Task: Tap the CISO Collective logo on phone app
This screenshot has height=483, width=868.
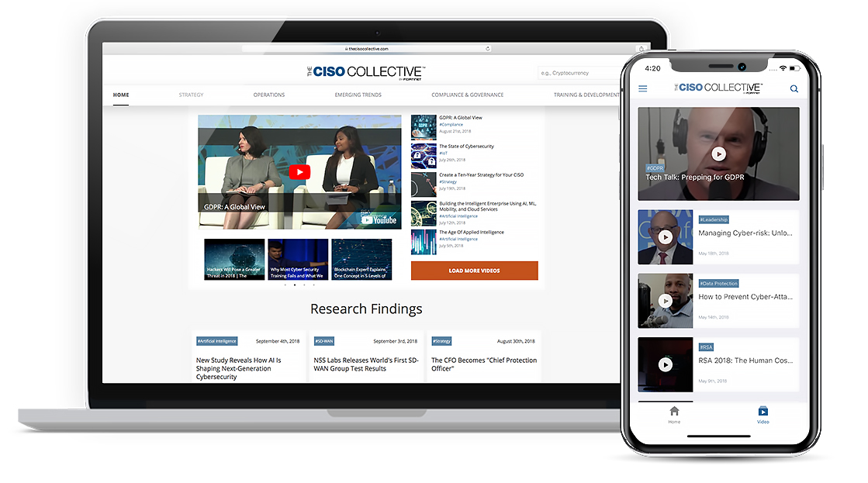Action: pos(718,88)
